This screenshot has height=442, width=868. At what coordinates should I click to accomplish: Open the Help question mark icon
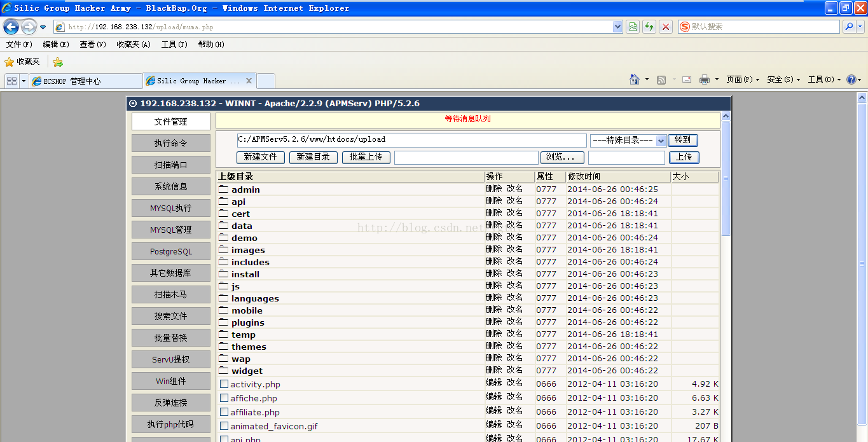(x=851, y=79)
